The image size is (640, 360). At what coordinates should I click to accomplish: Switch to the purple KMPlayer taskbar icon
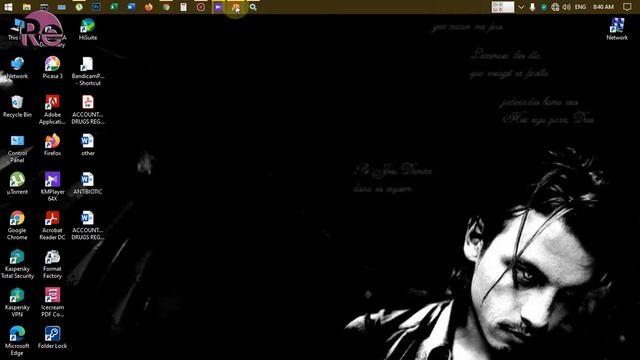218,7
